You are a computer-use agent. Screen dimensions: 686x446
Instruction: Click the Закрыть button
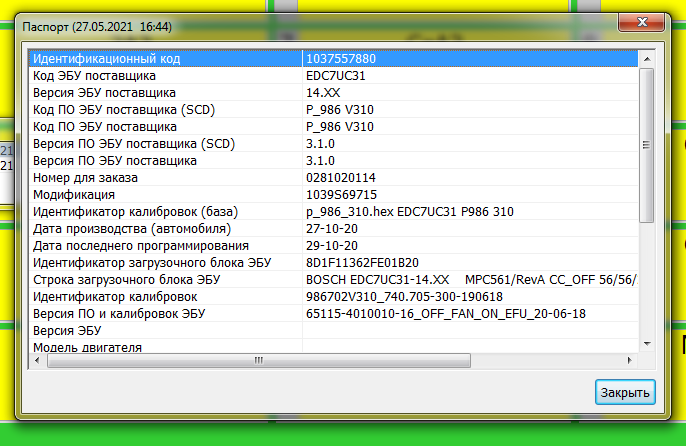[626, 392]
